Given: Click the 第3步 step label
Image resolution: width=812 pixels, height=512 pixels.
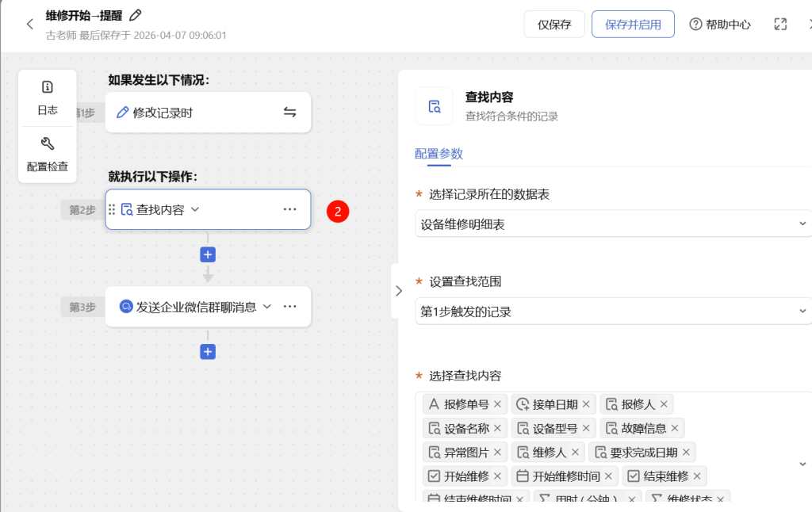Looking at the screenshot, I should point(82,307).
